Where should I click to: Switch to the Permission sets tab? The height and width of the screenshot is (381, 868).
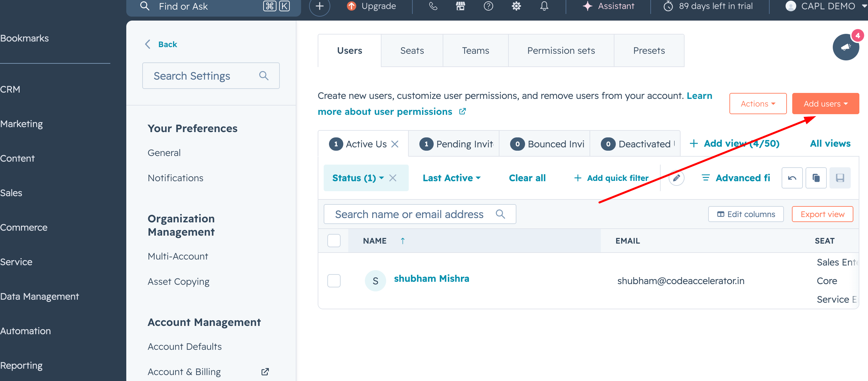[x=561, y=50]
